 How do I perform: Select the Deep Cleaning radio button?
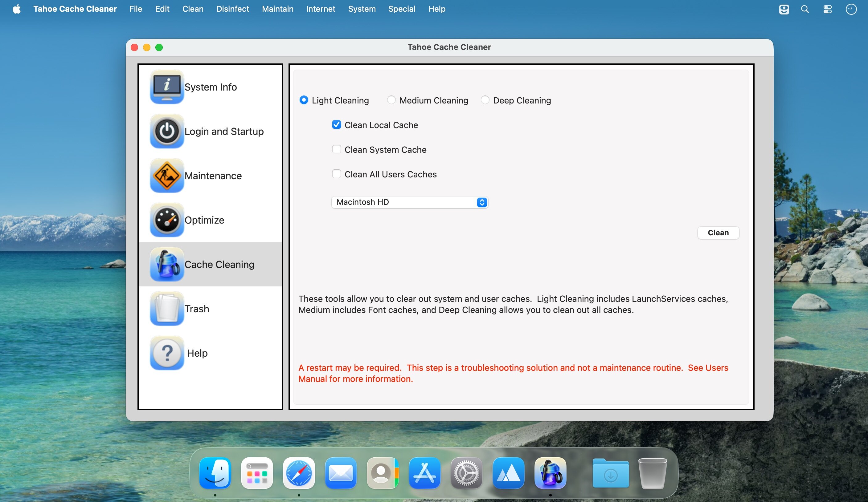pos(485,100)
